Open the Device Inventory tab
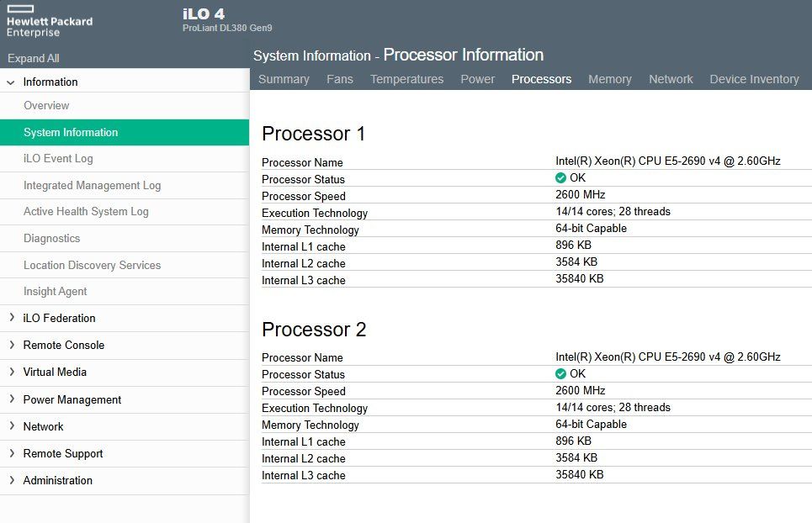The image size is (812, 523). pos(754,79)
